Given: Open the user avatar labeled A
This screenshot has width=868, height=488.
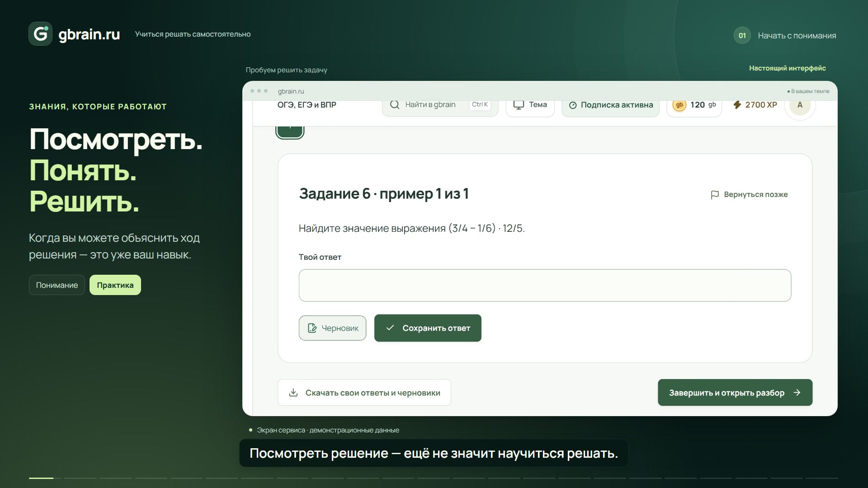Looking at the screenshot, I should [x=800, y=105].
